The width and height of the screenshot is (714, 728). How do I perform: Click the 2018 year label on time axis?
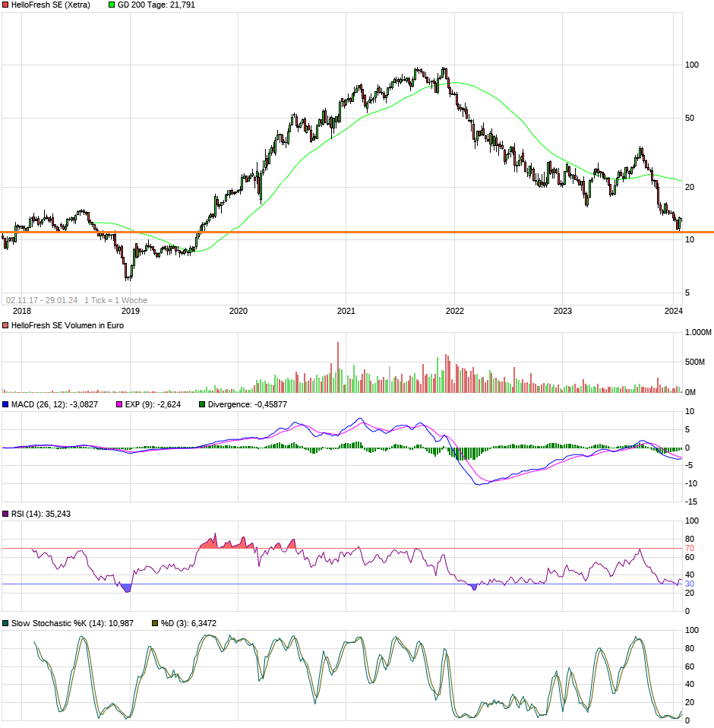[x=22, y=311]
